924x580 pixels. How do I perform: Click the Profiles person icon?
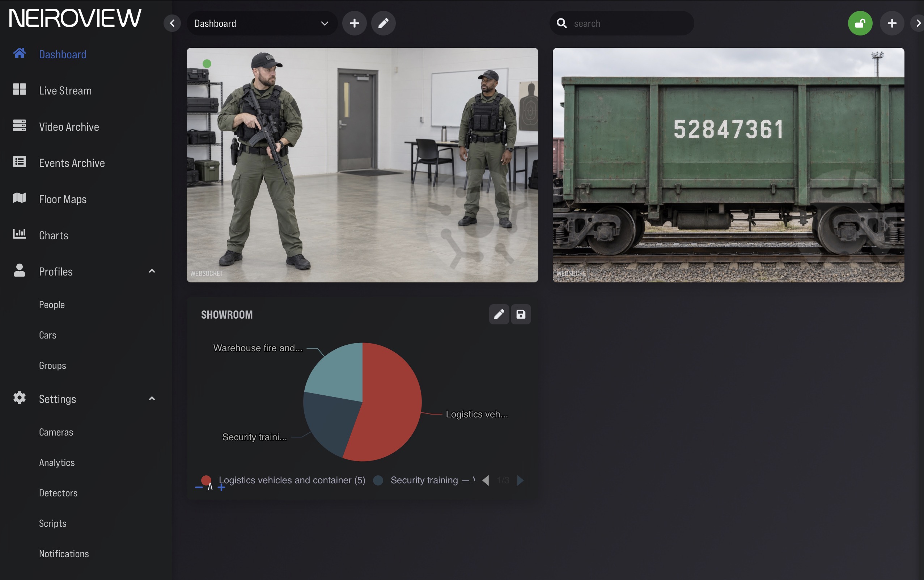point(20,270)
